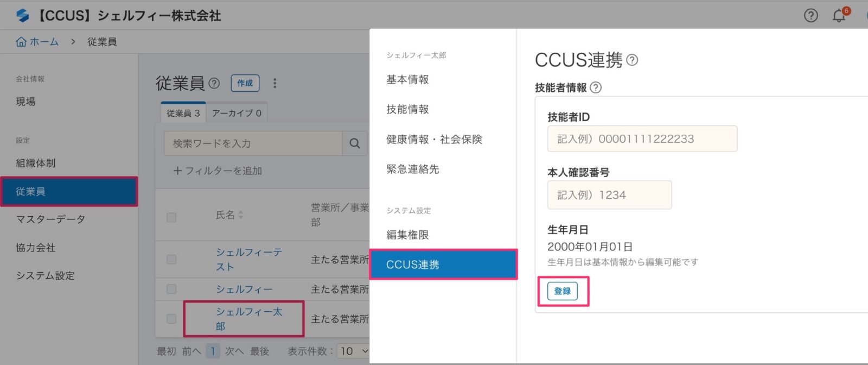Viewport: 868px width, 365px height.
Task: Click the 技能者ID input field
Action: click(642, 139)
